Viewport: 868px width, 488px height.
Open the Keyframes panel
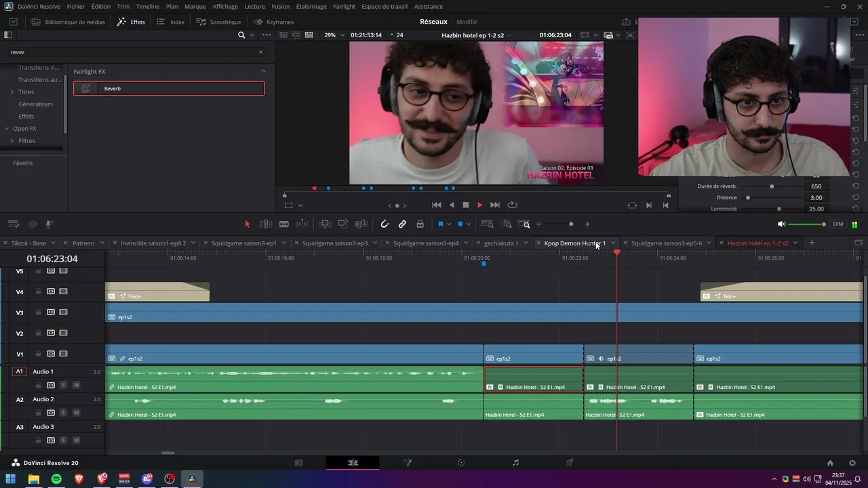coord(273,22)
